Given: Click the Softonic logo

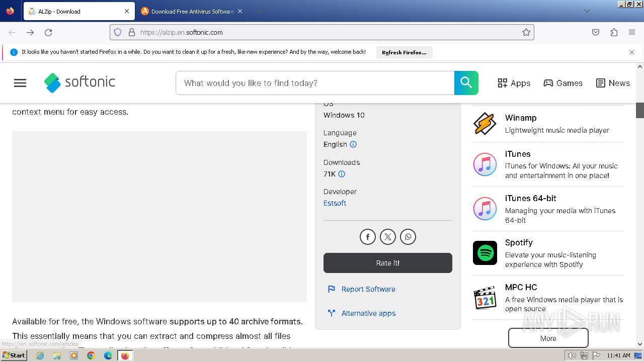Looking at the screenshot, I should 79,82.
